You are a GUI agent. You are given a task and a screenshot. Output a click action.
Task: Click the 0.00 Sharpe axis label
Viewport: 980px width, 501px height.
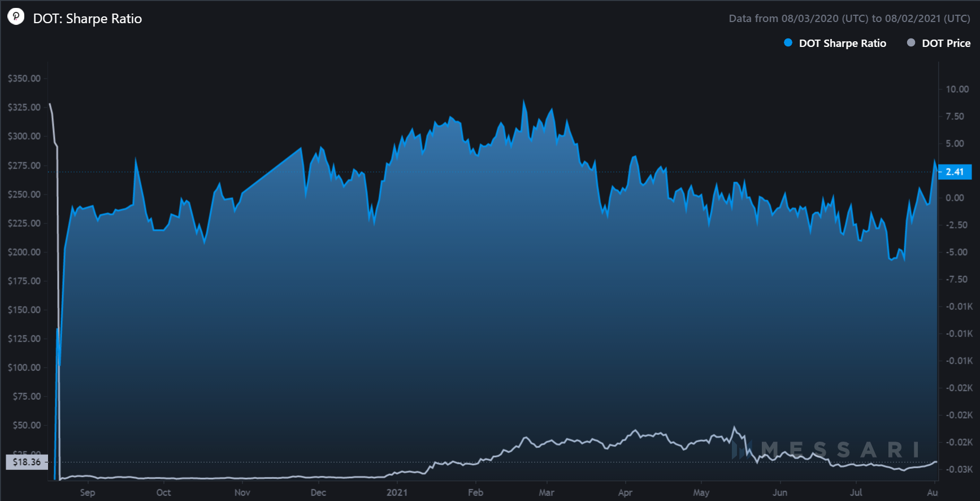point(955,198)
